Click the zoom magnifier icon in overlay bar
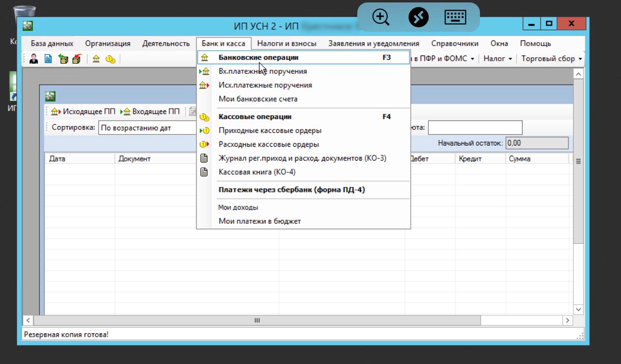Image resolution: width=621 pixels, height=364 pixels. (x=381, y=17)
